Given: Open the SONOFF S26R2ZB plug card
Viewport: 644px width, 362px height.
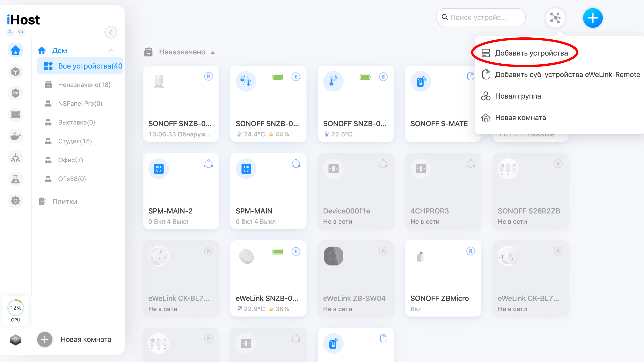Looking at the screenshot, I should tap(530, 191).
